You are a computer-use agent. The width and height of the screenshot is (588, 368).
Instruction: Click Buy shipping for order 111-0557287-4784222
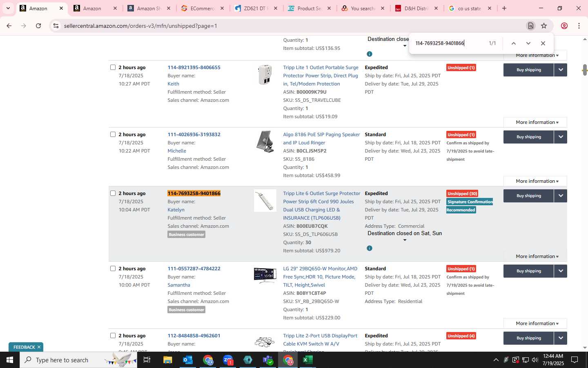tap(528, 271)
